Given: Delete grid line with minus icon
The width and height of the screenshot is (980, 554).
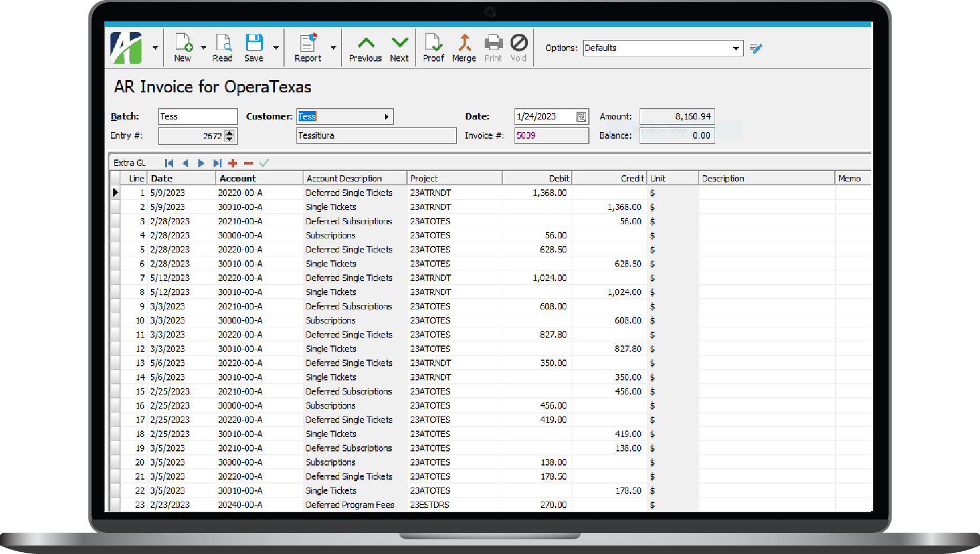Looking at the screenshot, I should [248, 163].
